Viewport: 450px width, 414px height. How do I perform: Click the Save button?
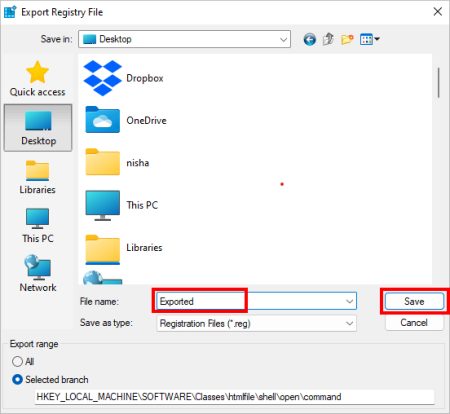(414, 301)
